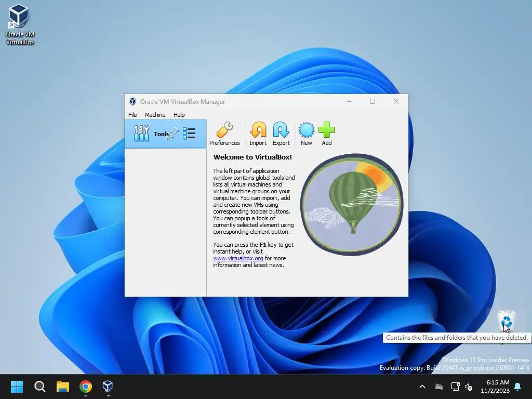Open the Windows Start menu
Screen dimensions: 532x399
coord(17,387)
